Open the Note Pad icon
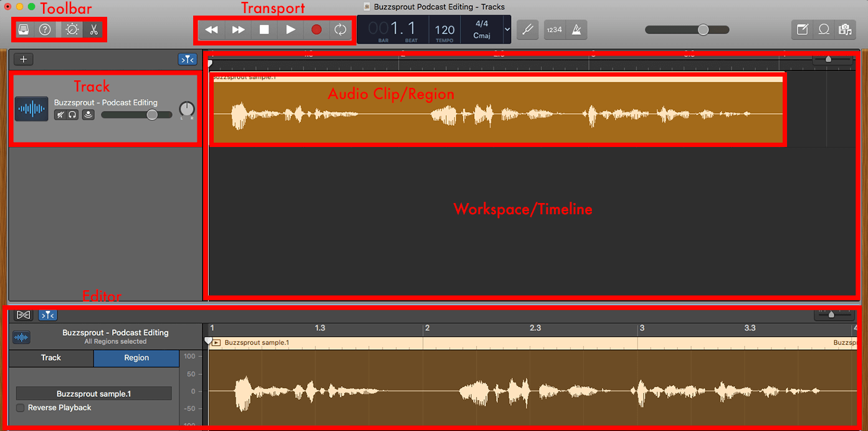868x431 pixels. pos(802,29)
